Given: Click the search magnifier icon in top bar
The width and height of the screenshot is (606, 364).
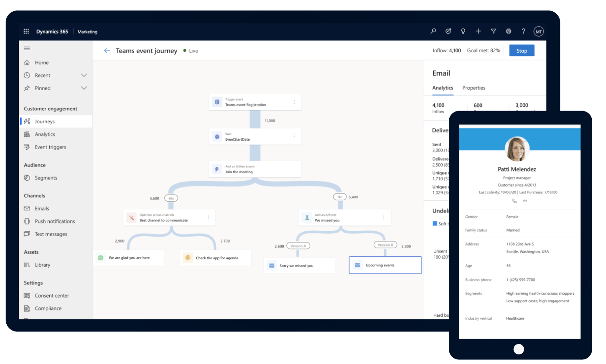Looking at the screenshot, I should 433,31.
